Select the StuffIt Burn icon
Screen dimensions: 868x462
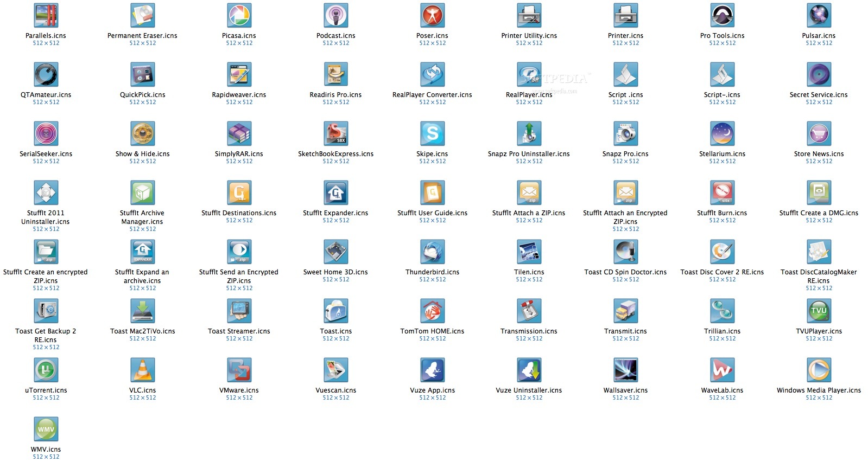pos(723,193)
